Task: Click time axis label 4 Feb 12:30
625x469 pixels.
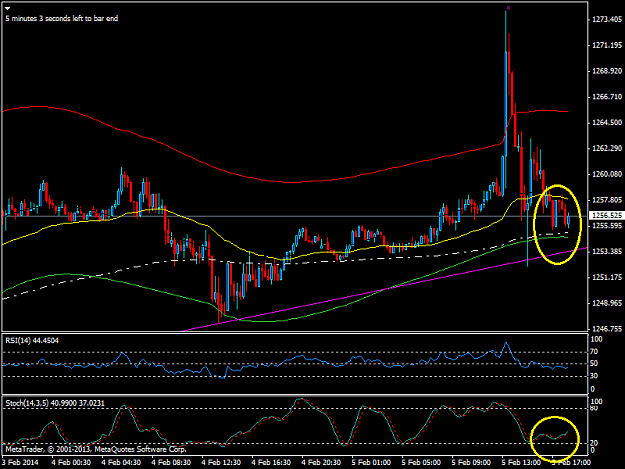Action: [x=221, y=463]
